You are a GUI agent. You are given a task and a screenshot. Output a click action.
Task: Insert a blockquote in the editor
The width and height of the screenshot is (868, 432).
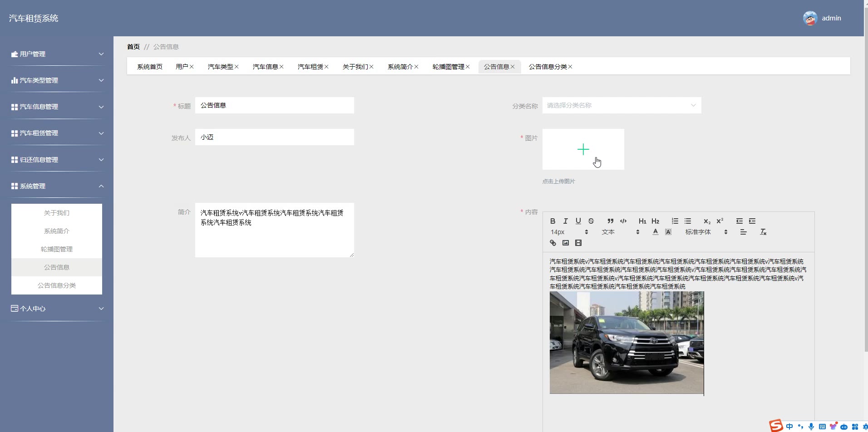(610, 221)
